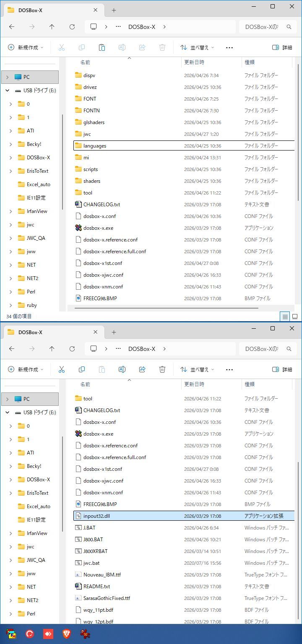Switch to details list view in status bar
The image size is (302, 644).
point(285,317)
